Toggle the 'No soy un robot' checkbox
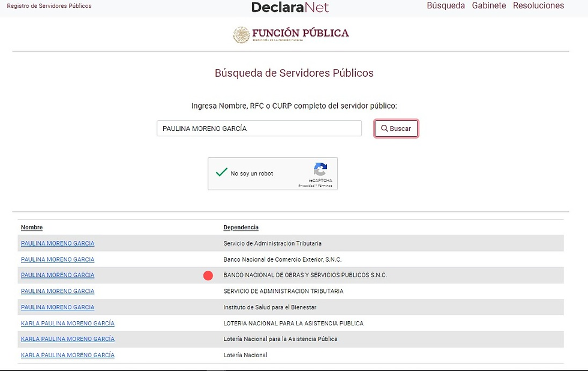588x371 pixels. (x=221, y=172)
